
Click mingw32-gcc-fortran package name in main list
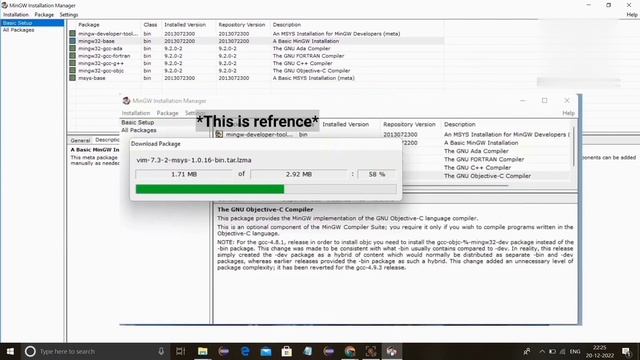104,56
